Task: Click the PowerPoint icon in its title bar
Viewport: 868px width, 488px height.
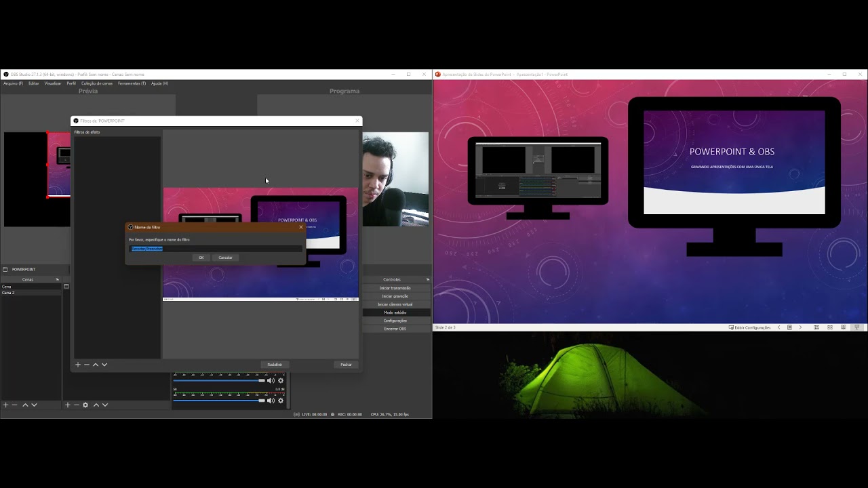Action: pyautogui.click(x=438, y=75)
